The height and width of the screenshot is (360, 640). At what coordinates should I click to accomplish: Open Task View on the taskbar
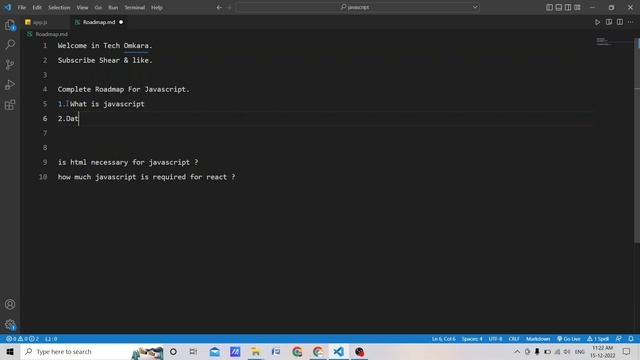[193, 351]
